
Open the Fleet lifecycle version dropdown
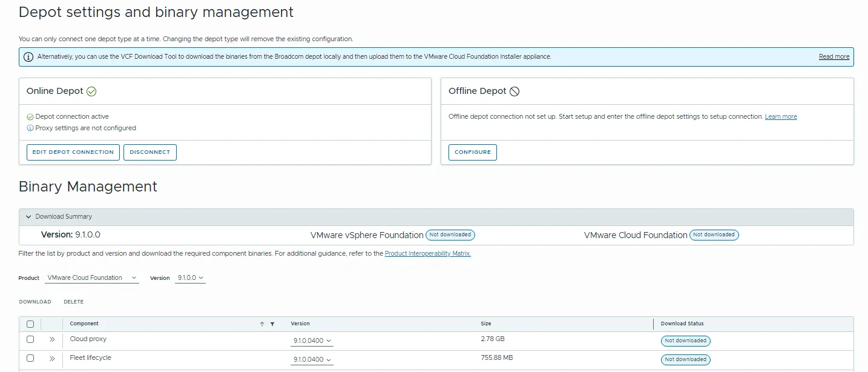[312, 360]
